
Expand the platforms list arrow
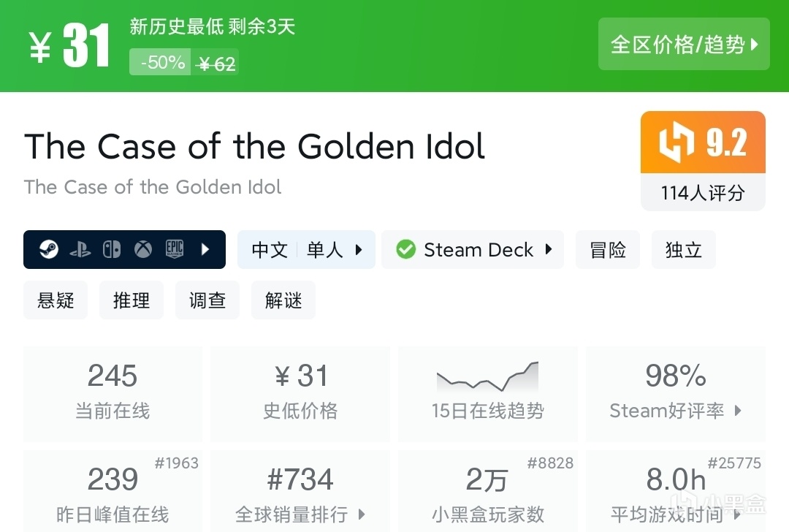point(205,250)
